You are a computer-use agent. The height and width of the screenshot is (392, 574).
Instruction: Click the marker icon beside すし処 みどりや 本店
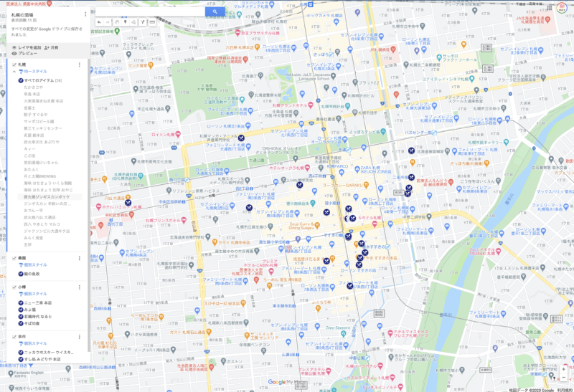(x=21, y=360)
